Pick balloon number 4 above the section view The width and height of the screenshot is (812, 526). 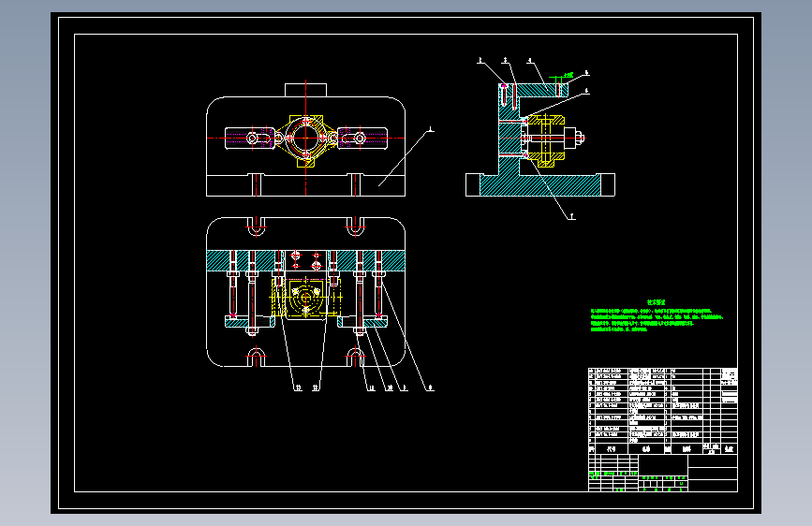point(530,61)
